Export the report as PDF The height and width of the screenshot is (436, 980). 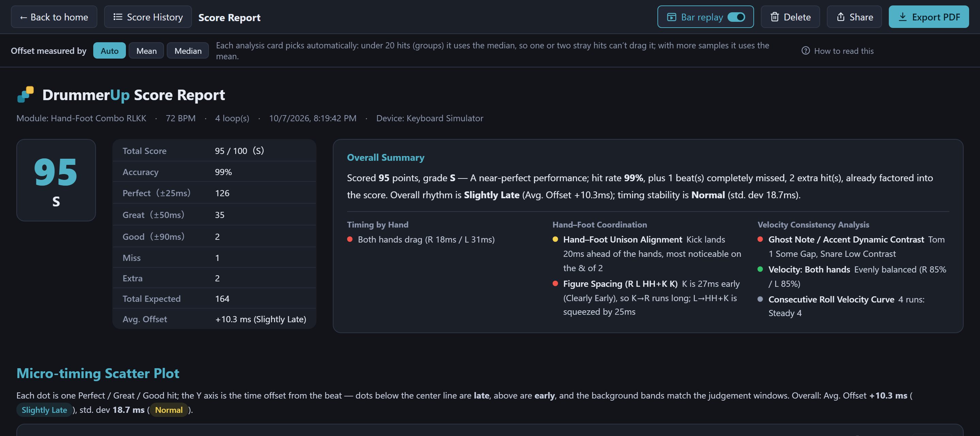coord(929,17)
